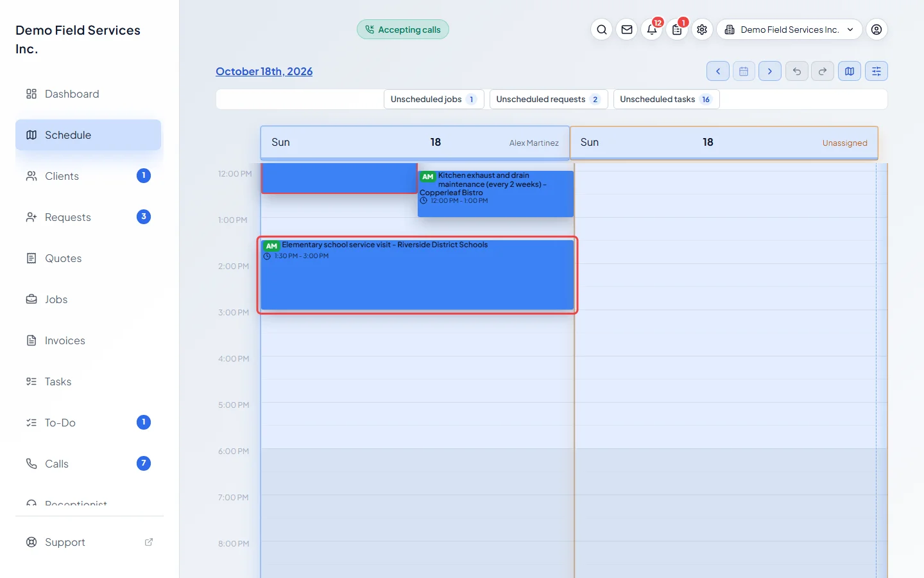Screen dimensions: 924x578
Task: Select Alex Martinez column header
Action: point(415,143)
